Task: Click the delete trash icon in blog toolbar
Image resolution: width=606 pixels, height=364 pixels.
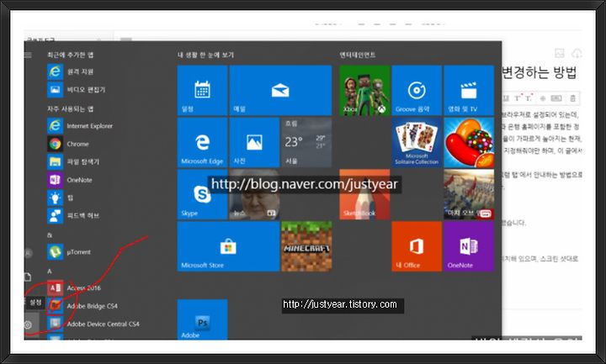Action: coord(573,98)
